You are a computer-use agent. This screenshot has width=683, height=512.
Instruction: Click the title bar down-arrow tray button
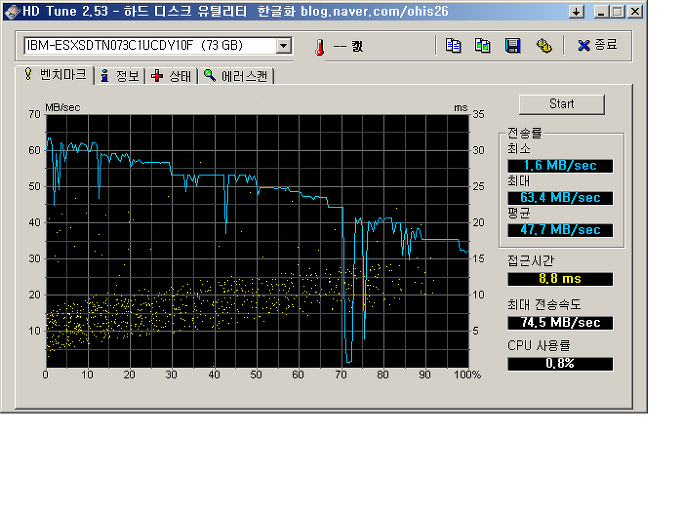[x=576, y=12]
